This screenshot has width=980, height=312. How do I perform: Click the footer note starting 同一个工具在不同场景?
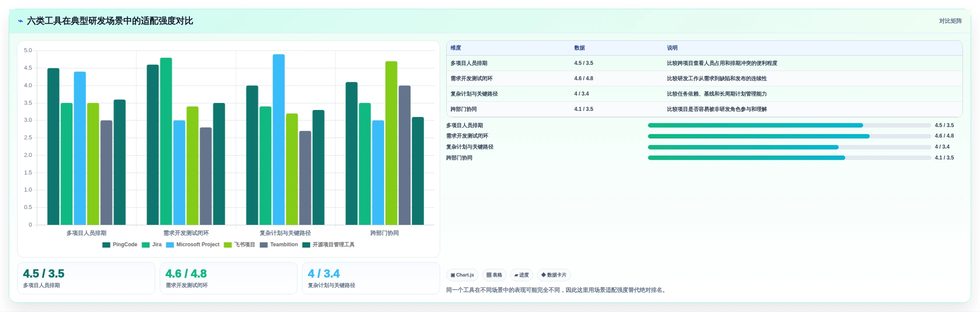tap(557, 290)
